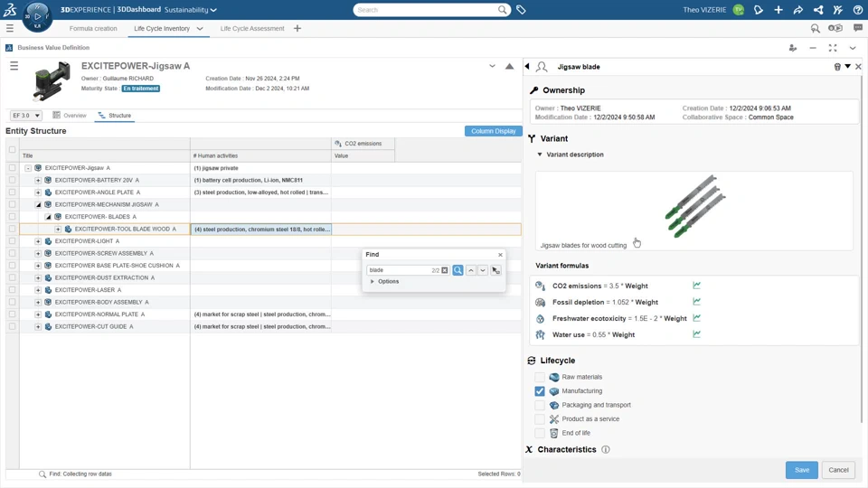
Task: Click the Column Display button
Action: (494, 131)
